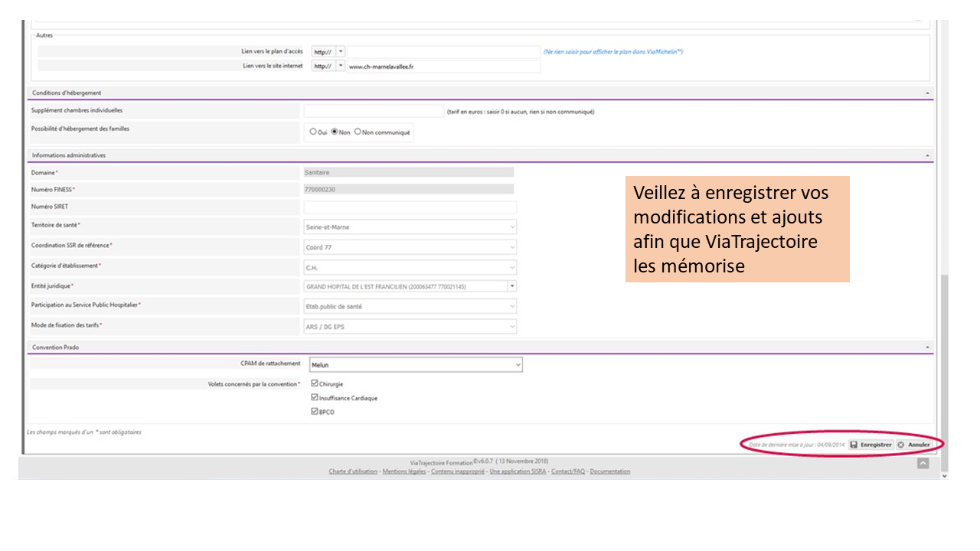Open the Charte d'utilisation footer link
Screen dimensions: 980x551
pyautogui.click(x=353, y=471)
